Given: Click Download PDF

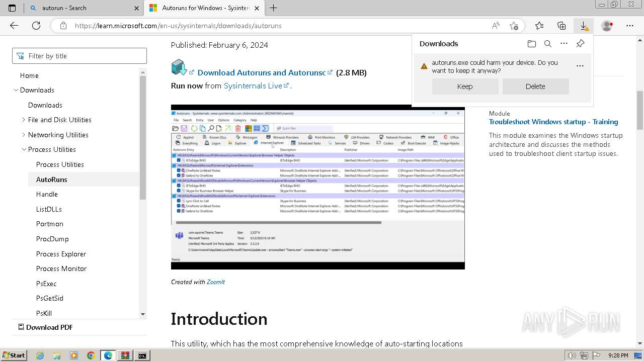Looking at the screenshot, I should pyautogui.click(x=45, y=327).
